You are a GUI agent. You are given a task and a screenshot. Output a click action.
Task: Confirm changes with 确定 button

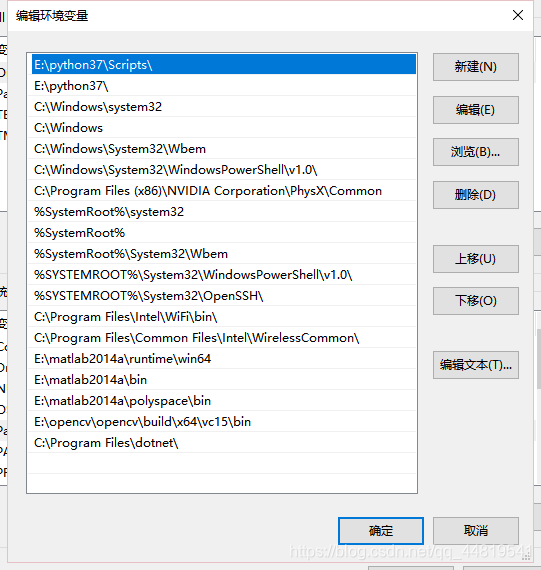pos(381,531)
